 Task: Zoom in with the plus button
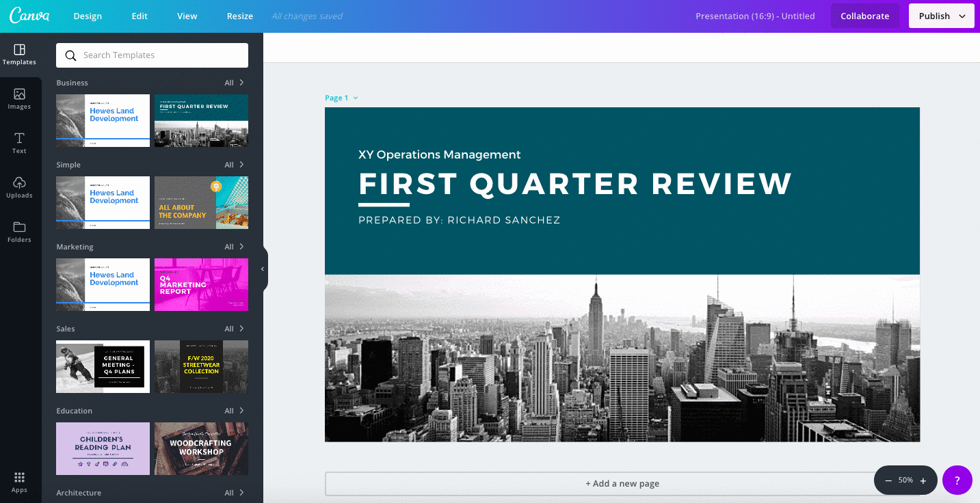923,480
